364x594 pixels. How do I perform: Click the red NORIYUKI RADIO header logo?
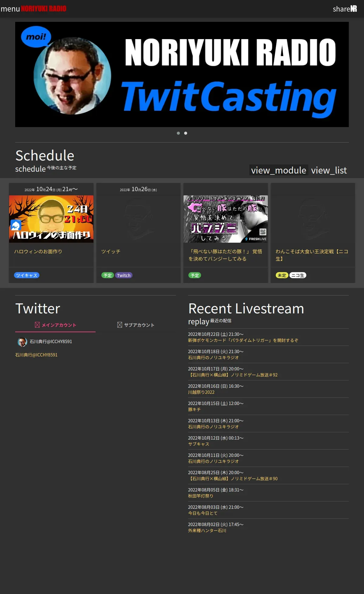pyautogui.click(x=44, y=9)
